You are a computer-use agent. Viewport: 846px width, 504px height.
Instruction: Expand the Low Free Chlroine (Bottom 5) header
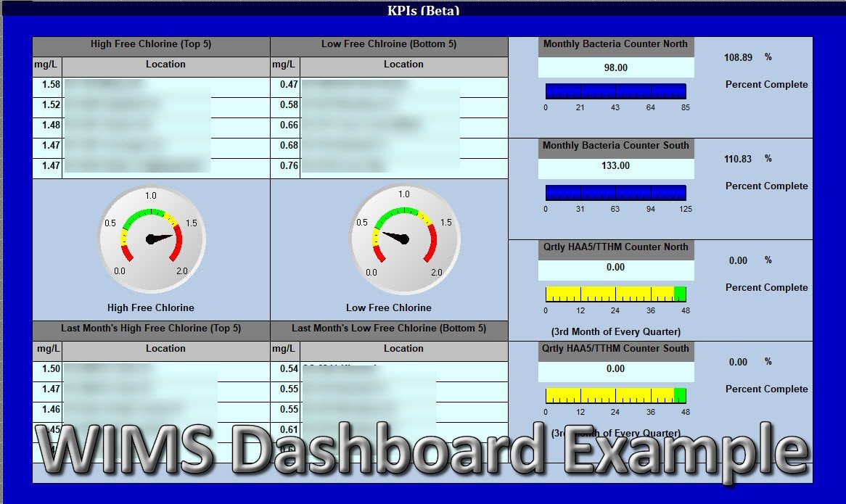click(x=389, y=45)
